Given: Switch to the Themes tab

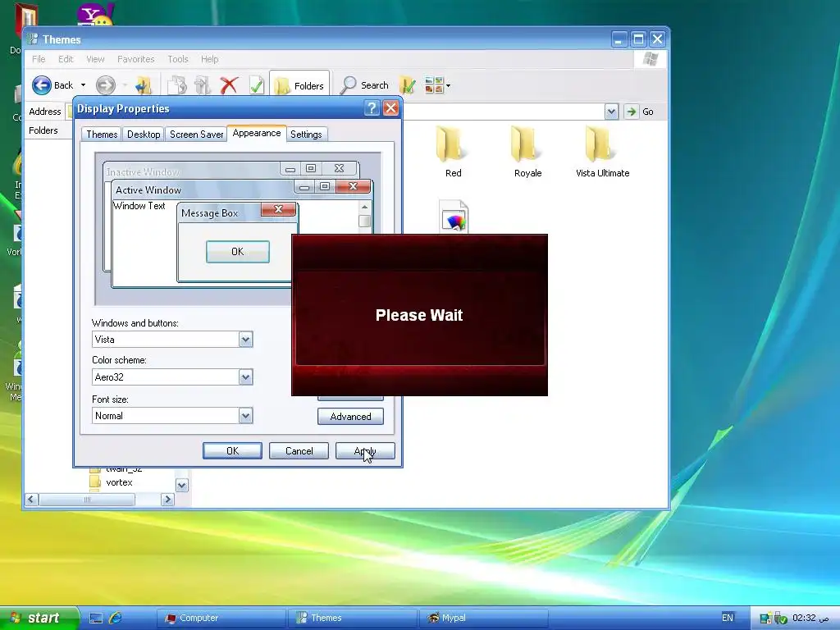Looking at the screenshot, I should pyautogui.click(x=102, y=135).
